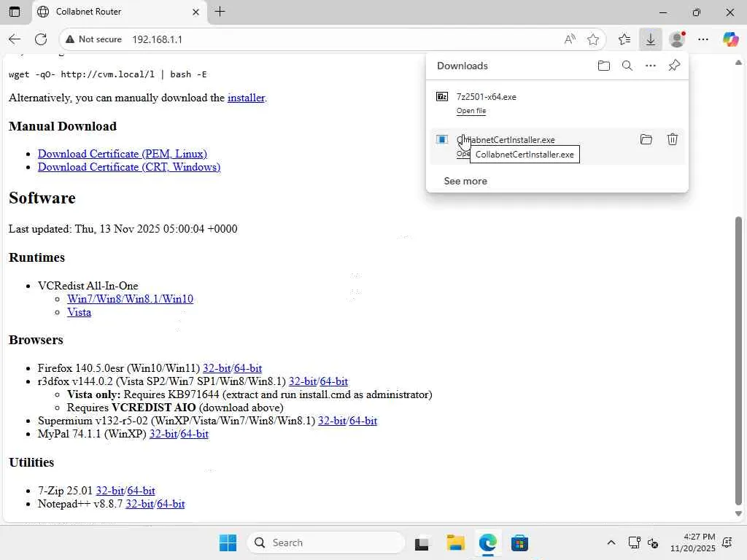Image resolution: width=747 pixels, height=560 pixels.
Task: Open the muted volume tray icon
Action: [x=653, y=542]
